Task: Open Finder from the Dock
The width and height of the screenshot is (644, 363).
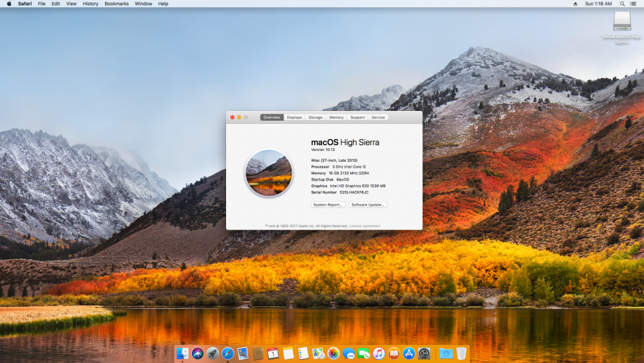Action: (182, 353)
